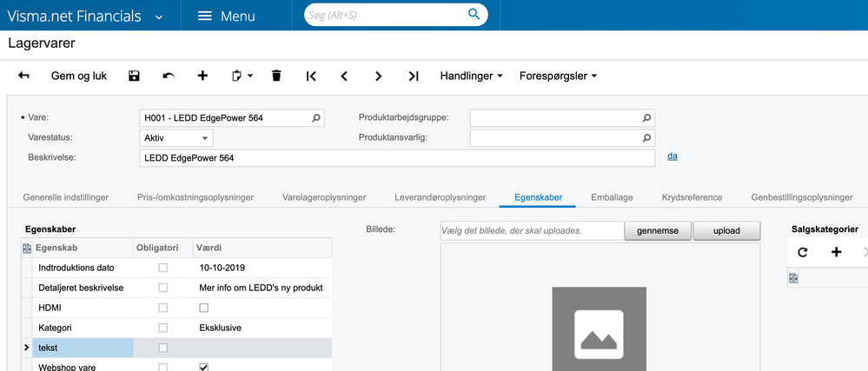Viewport: 868px width, 371px height.
Task: Open the Vare lookup magnifier
Action: (316, 118)
